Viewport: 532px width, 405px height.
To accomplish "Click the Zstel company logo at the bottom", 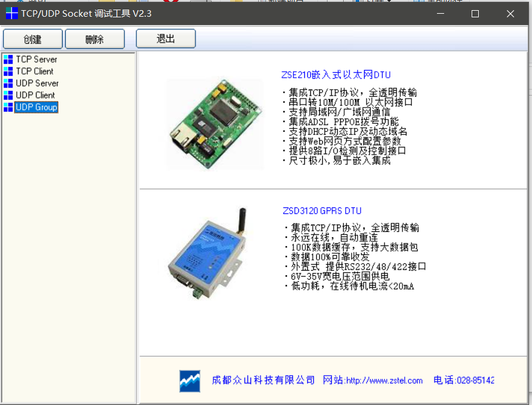I will pos(189,381).
